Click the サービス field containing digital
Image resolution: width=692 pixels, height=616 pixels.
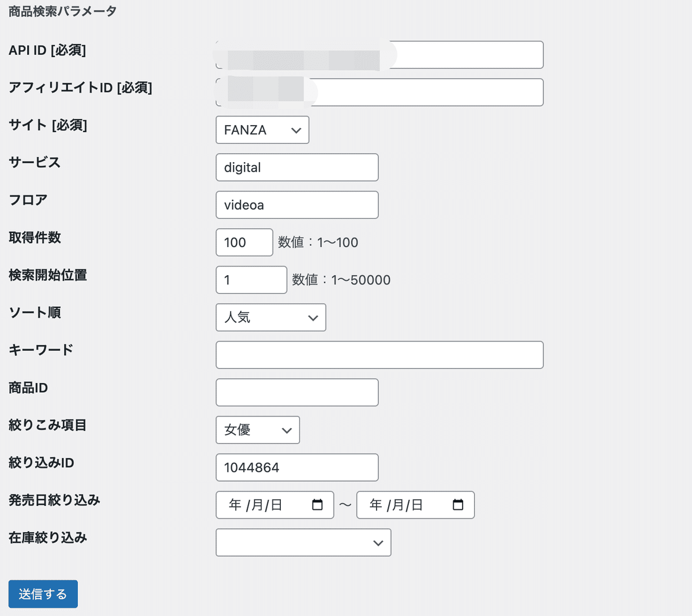(297, 167)
